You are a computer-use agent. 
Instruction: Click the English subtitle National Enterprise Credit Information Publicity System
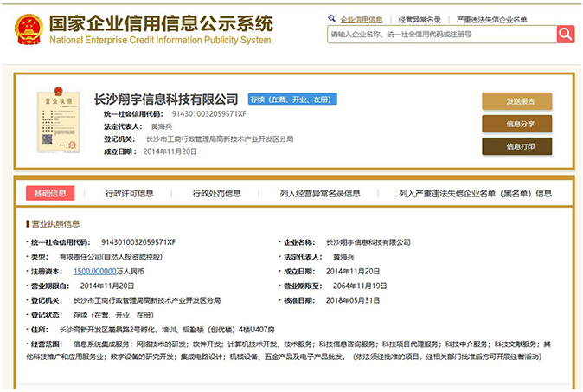[160, 40]
